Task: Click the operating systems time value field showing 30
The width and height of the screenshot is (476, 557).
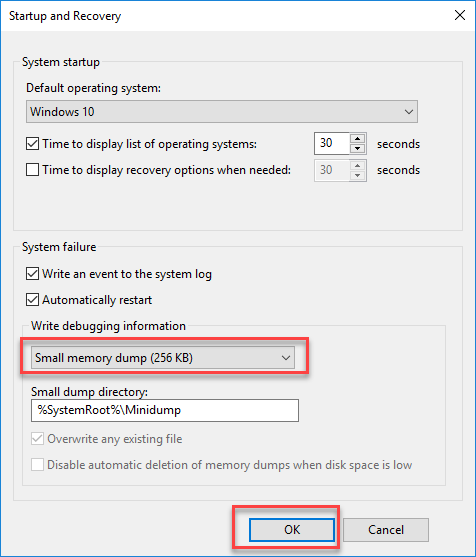Action: pyautogui.click(x=332, y=144)
